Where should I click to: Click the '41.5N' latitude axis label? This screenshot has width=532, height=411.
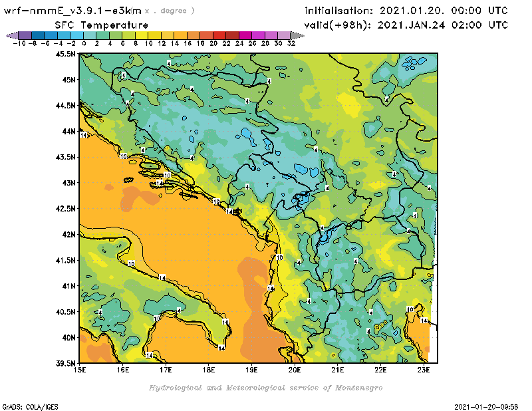pos(65,260)
